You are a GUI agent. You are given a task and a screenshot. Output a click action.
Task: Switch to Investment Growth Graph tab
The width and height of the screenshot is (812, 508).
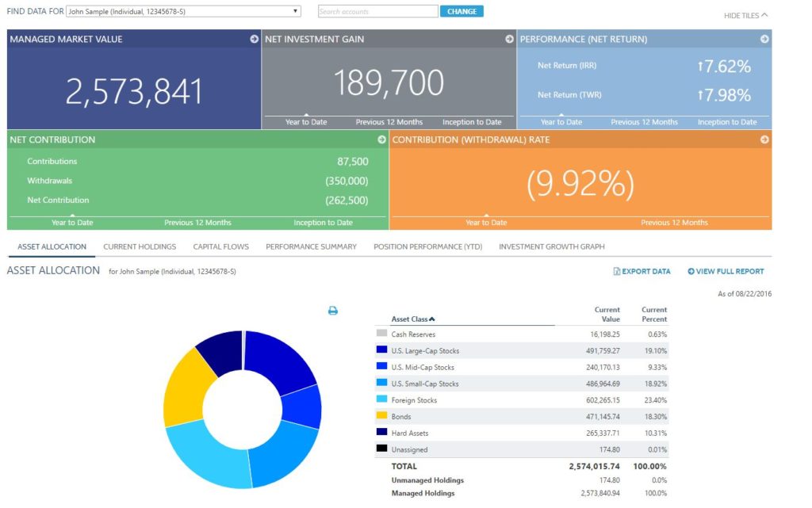[x=552, y=246]
